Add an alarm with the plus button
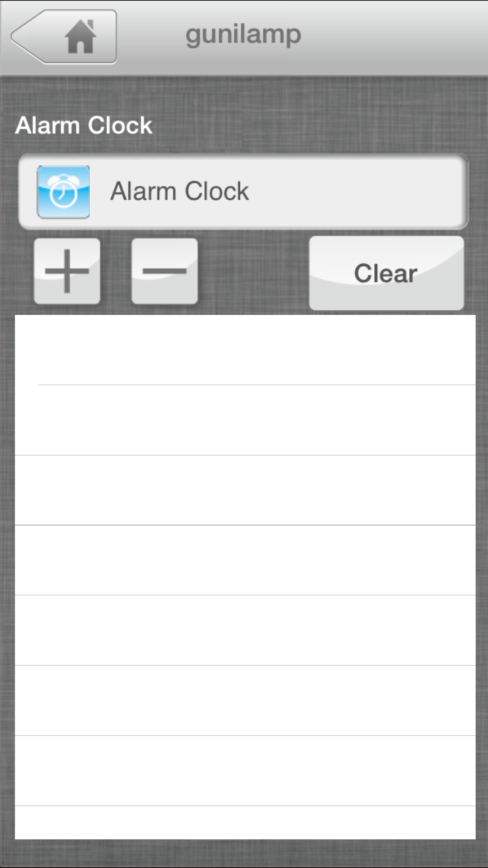This screenshot has height=868, width=488. (x=67, y=271)
